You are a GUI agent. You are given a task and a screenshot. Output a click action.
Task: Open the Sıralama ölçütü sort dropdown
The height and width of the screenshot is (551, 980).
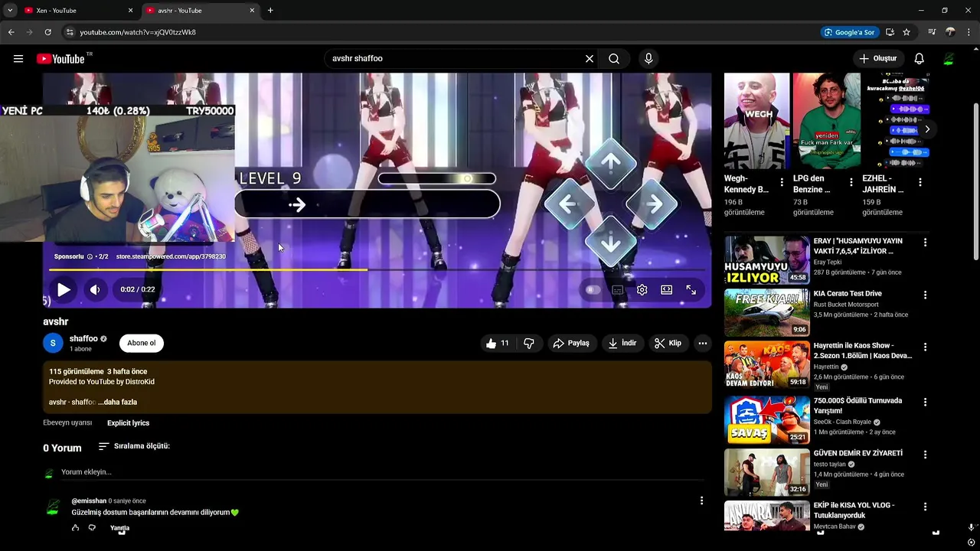134,446
